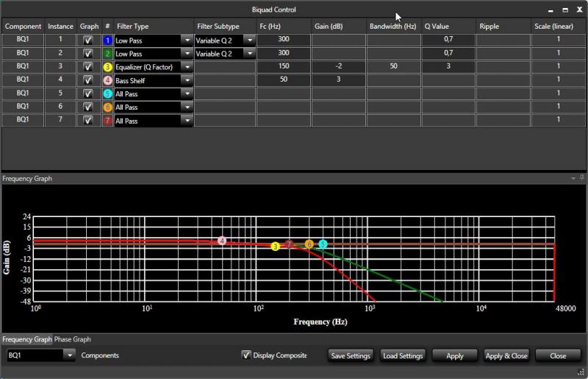Viewport: 588px width, 379px height.
Task: Click Fc (Hz) field for instance 3
Action: (283, 67)
